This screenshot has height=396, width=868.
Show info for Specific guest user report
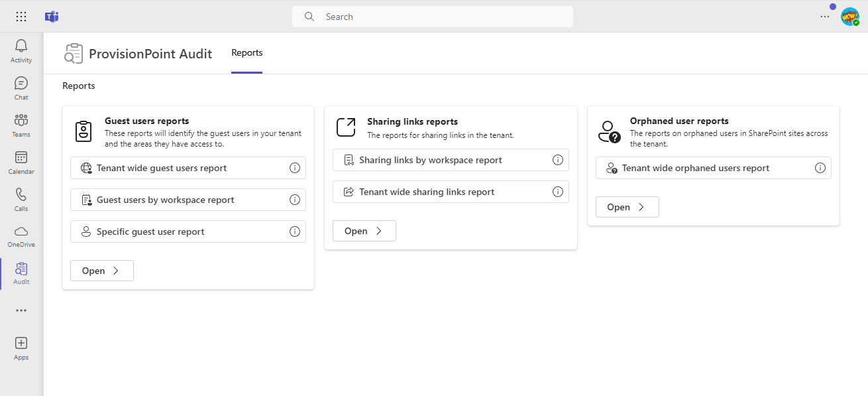pyautogui.click(x=295, y=231)
